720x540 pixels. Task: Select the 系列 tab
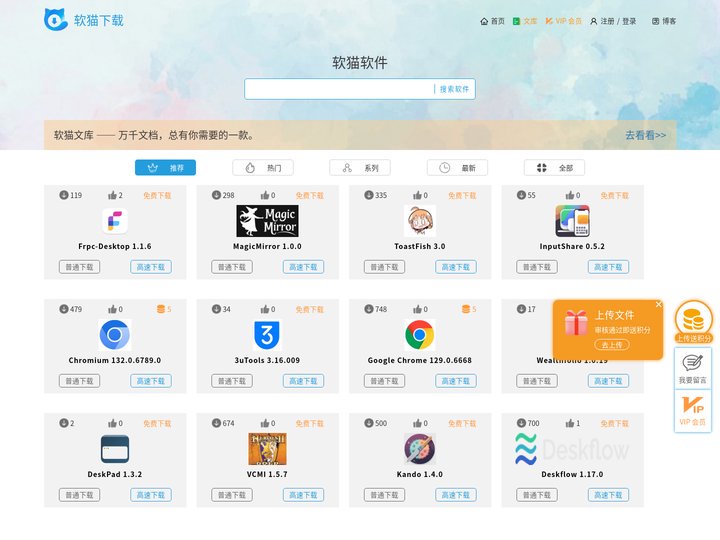tap(360, 168)
